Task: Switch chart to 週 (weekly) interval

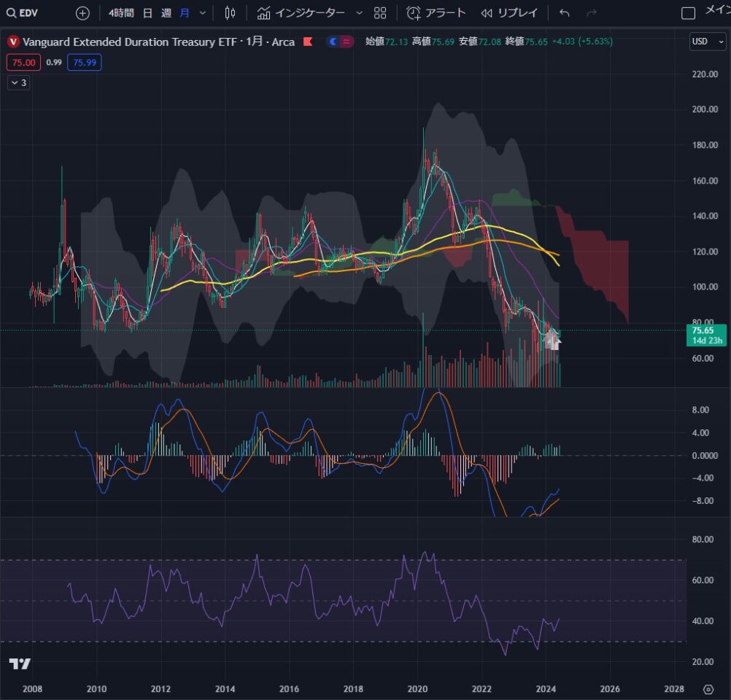Action: (x=166, y=13)
